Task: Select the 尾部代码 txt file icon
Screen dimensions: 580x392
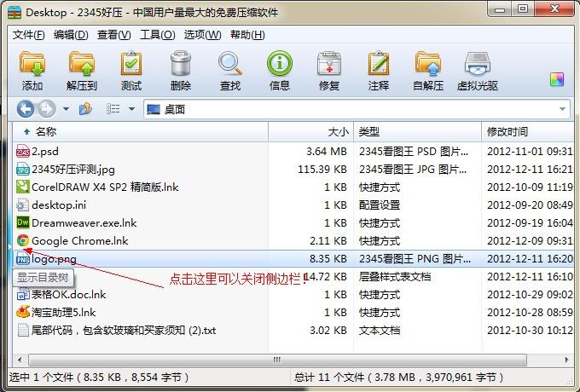Action: pos(22,330)
